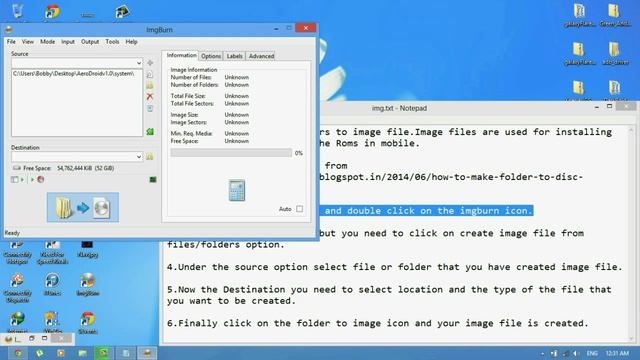Open the Help menu
The height and width of the screenshot is (360, 640).
pyautogui.click(x=131, y=42)
